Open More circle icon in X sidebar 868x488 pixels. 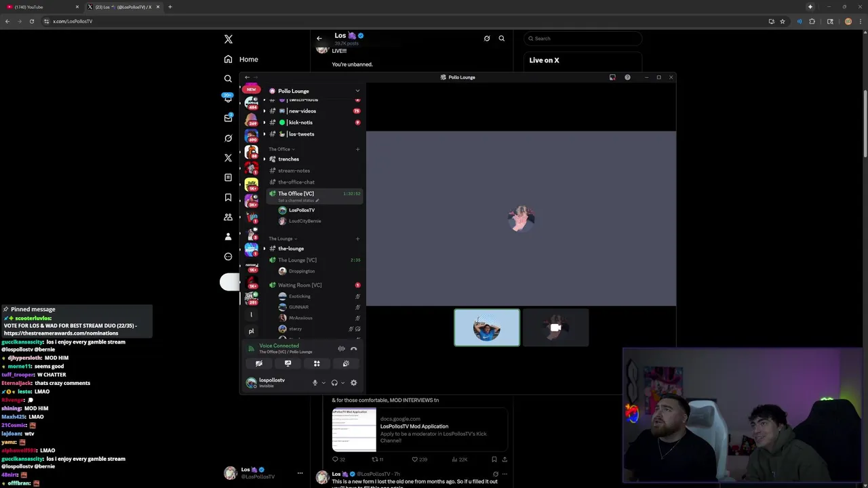coord(228,256)
